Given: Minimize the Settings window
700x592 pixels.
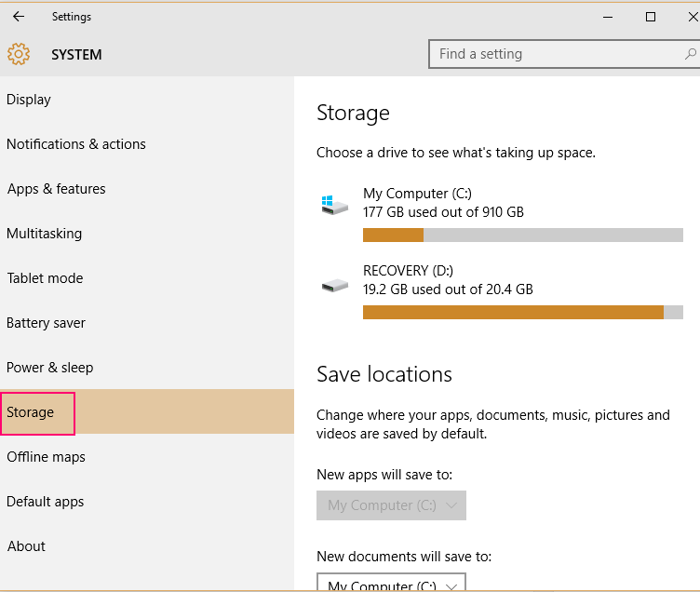Looking at the screenshot, I should [608, 17].
